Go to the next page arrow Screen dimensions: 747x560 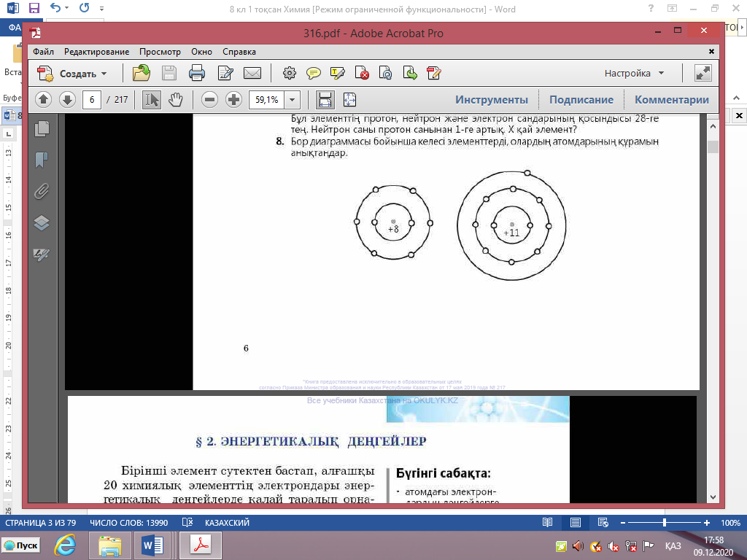click(67, 100)
